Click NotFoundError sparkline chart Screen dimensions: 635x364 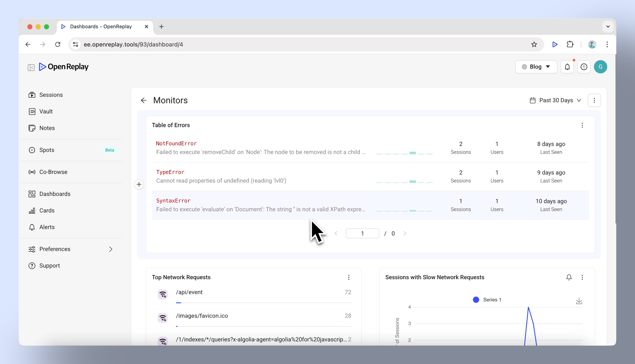[x=404, y=153]
